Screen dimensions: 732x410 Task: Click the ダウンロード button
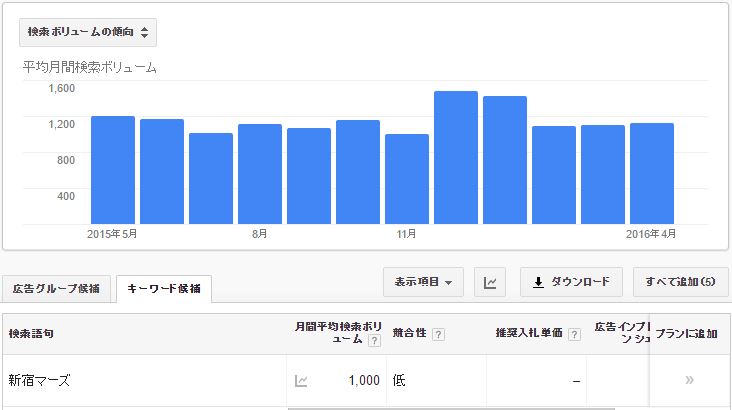[x=571, y=282]
